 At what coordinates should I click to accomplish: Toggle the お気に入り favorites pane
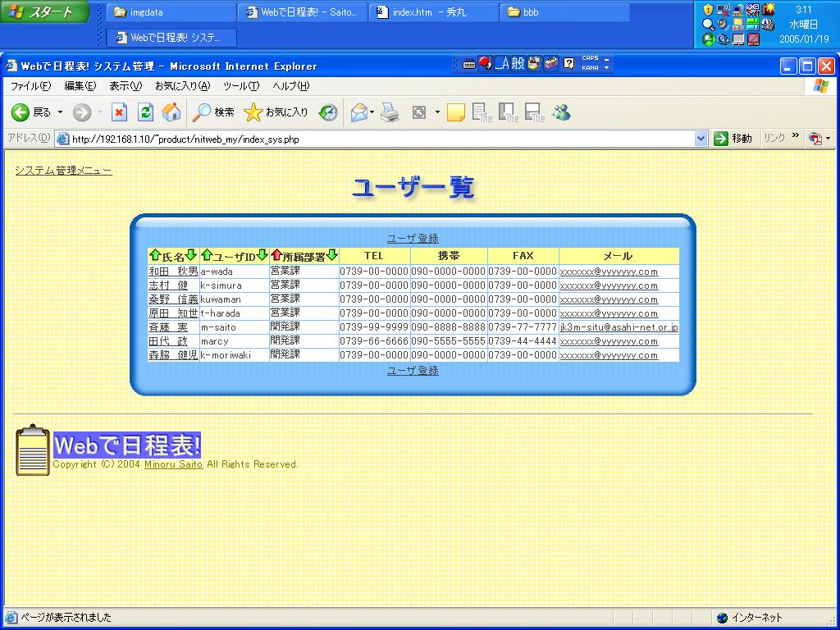[x=276, y=112]
